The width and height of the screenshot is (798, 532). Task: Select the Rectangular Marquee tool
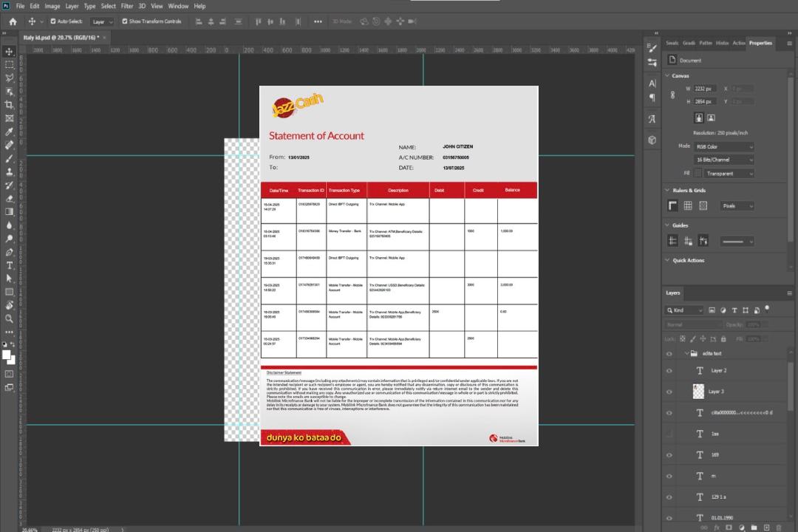pos(9,65)
